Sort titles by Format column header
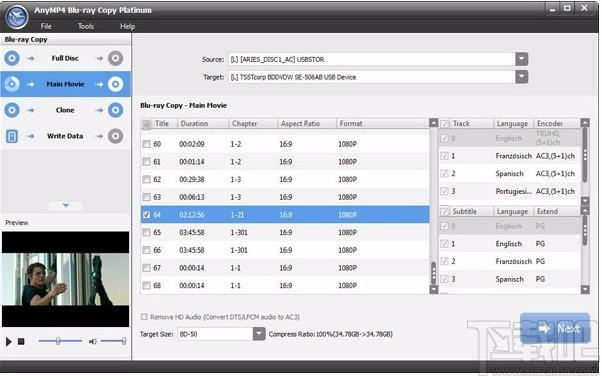 click(x=382, y=124)
